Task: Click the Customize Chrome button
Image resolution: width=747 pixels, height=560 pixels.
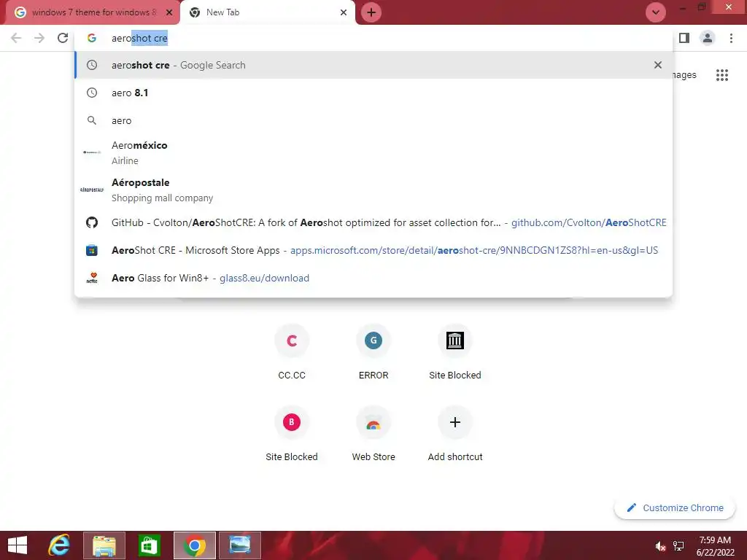Action: [x=675, y=507]
